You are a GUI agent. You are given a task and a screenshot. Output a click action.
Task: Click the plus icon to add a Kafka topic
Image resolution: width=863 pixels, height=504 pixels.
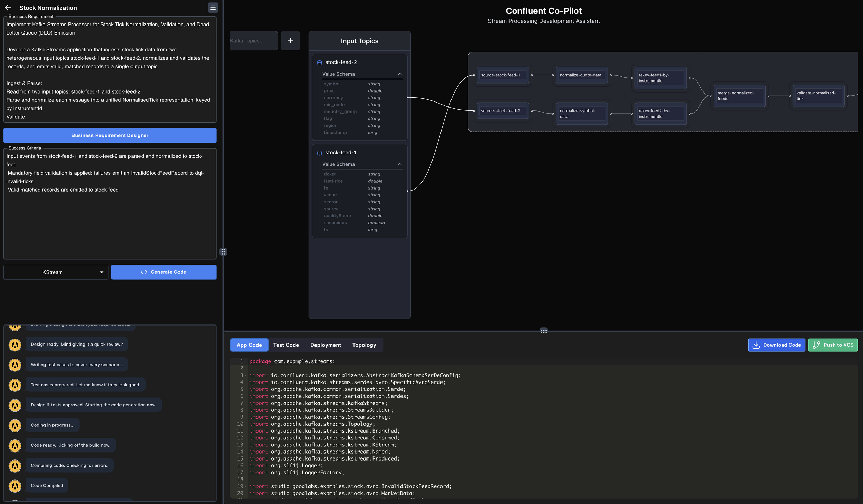[x=290, y=40]
